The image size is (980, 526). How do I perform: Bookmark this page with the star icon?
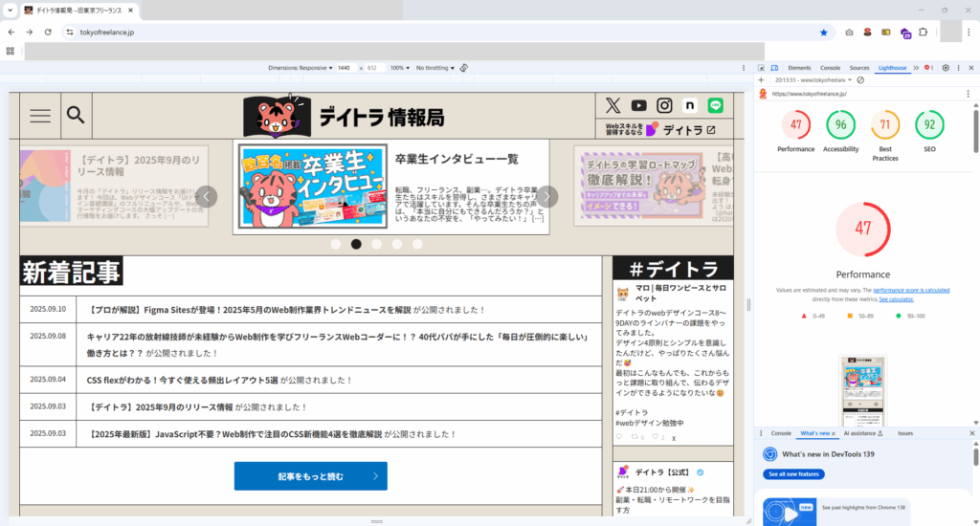coord(823,32)
